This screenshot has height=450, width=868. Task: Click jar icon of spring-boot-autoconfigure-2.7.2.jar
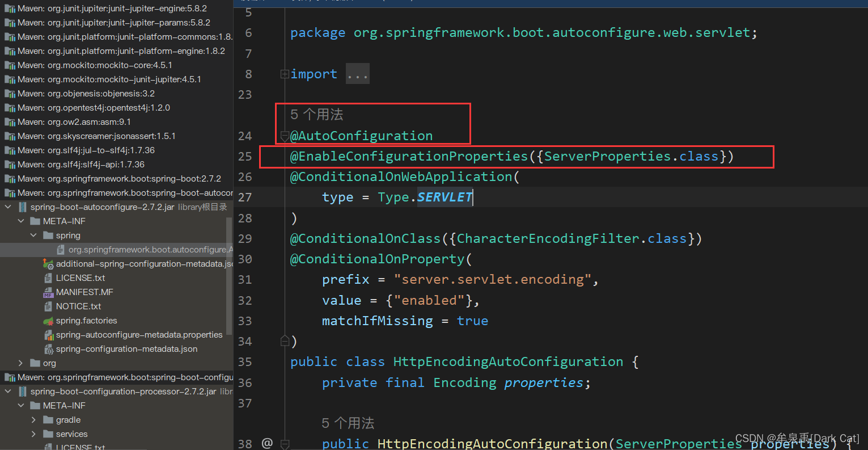click(22, 207)
